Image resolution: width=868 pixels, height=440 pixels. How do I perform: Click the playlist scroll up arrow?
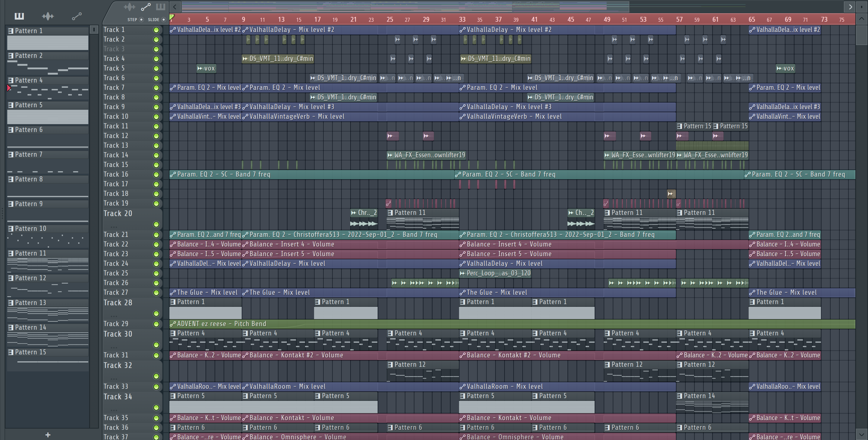861,19
